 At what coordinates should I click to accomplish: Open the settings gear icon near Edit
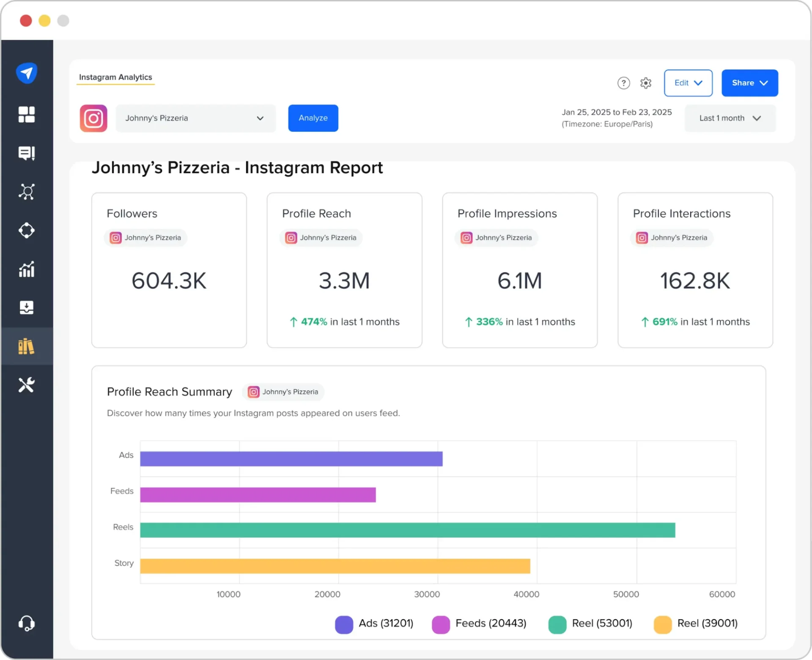646,83
